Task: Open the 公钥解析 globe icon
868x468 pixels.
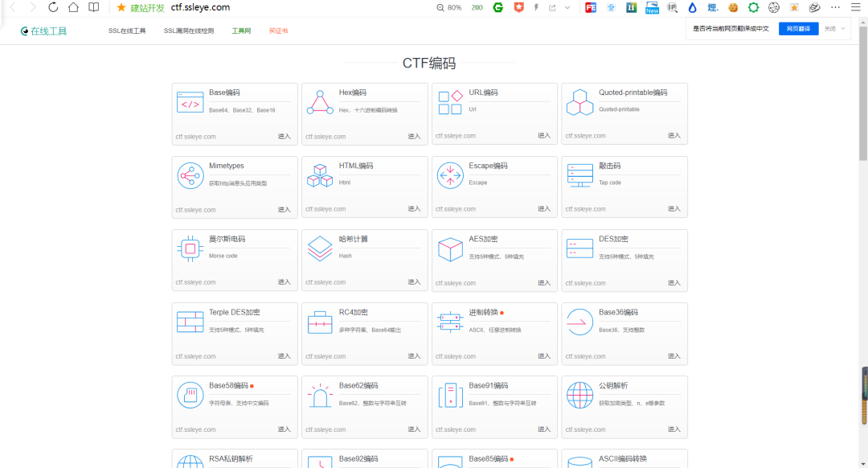Action: 579,396
